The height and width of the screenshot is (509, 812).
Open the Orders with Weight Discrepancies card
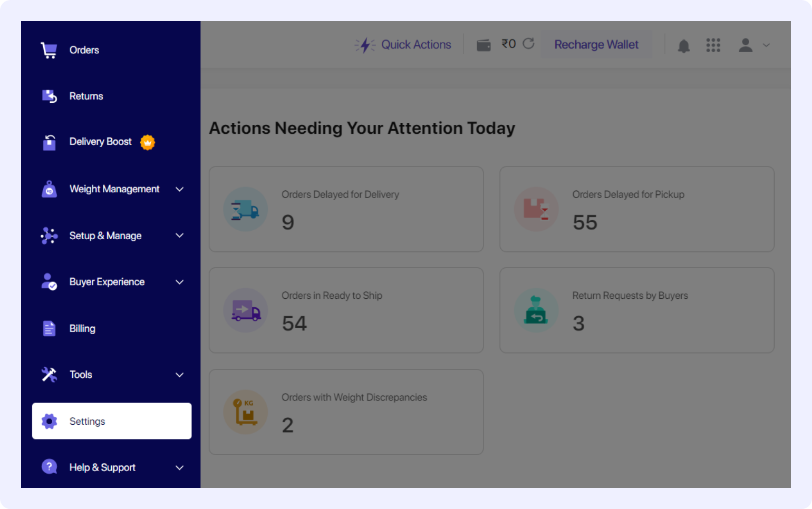click(x=346, y=412)
